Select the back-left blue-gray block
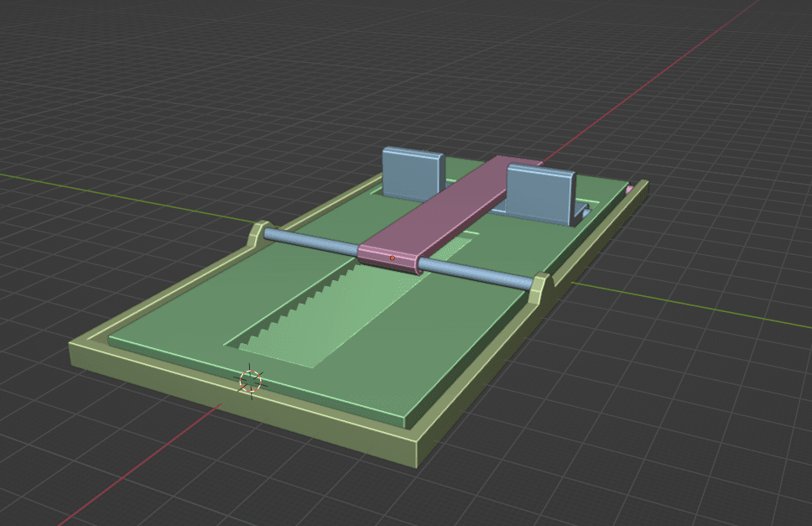 click(x=414, y=174)
